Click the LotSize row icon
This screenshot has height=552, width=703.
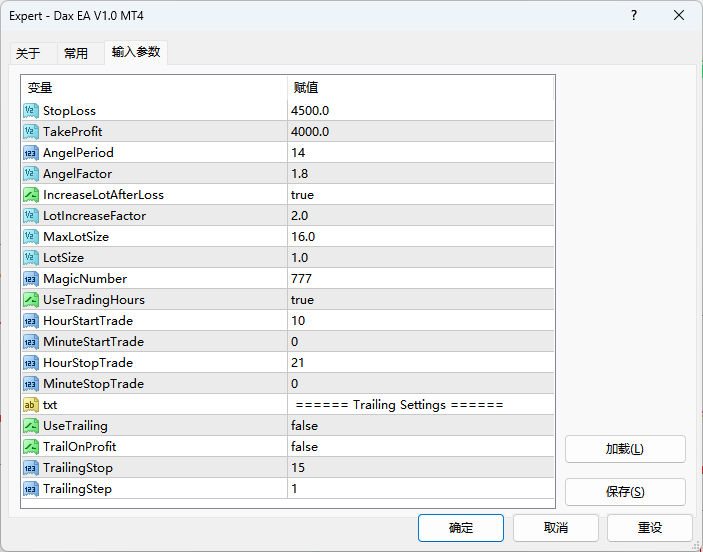pyautogui.click(x=30, y=258)
